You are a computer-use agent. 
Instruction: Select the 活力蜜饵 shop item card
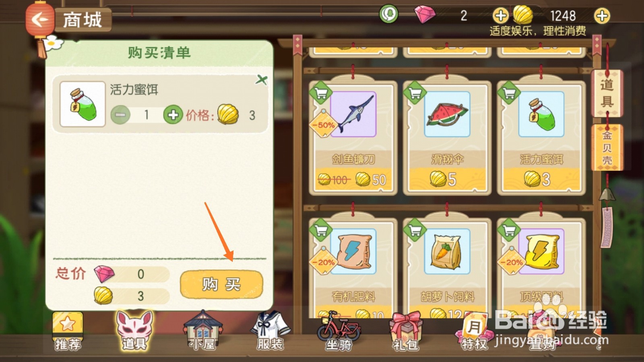[x=541, y=138]
